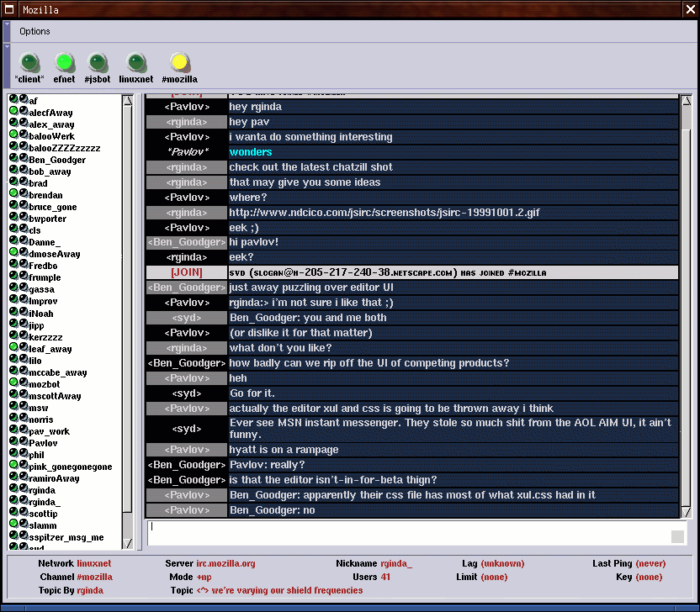Select user balooWerk in the user list
Screen dimensions: 700x612
[52, 136]
